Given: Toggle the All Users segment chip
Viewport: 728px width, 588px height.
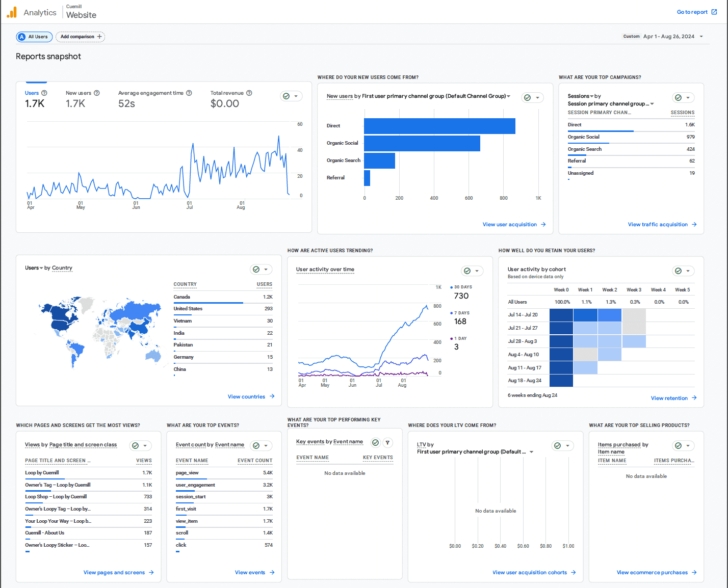Looking at the screenshot, I should (34, 37).
